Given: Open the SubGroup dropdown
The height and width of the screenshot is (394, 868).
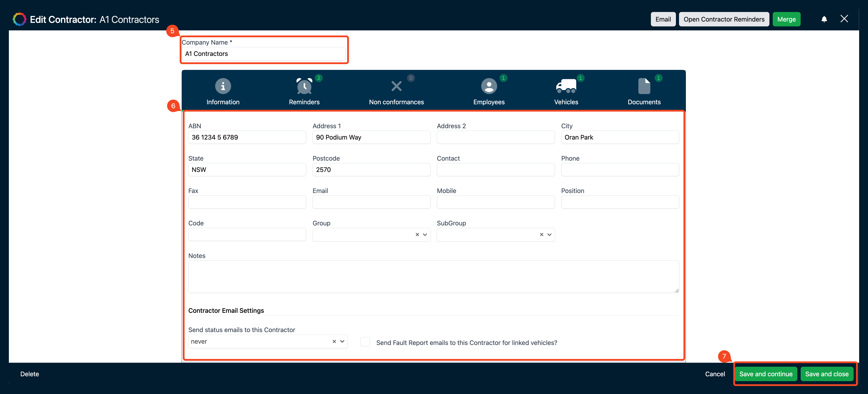Looking at the screenshot, I should click(549, 234).
